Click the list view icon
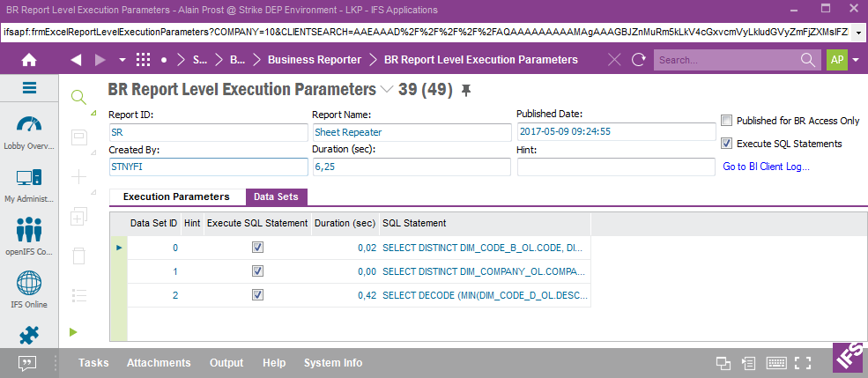 click(x=79, y=295)
